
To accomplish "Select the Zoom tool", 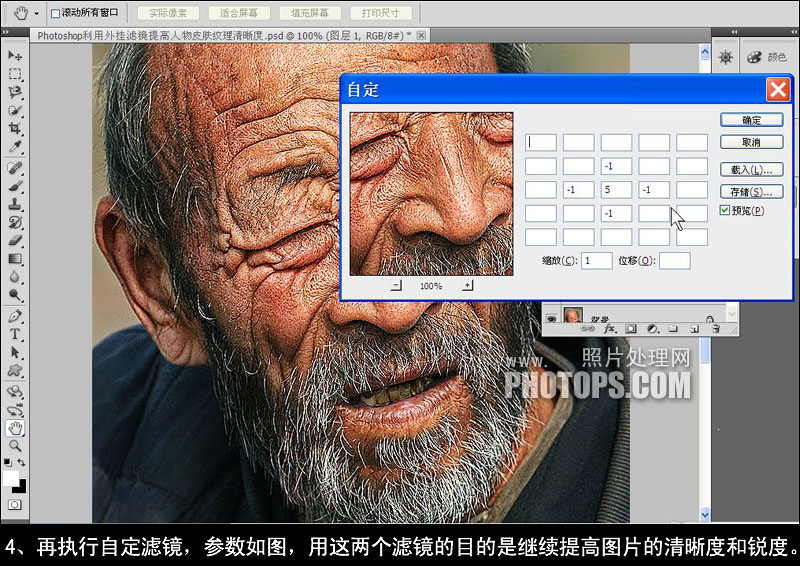I will (x=15, y=446).
